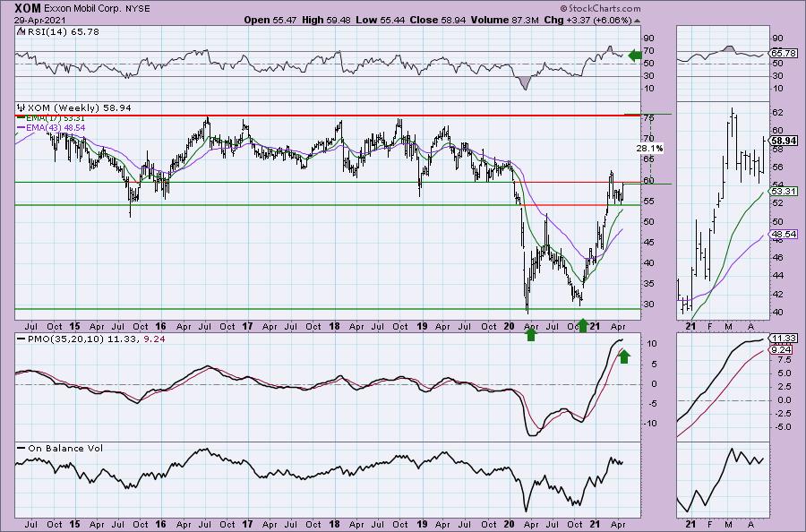Click the black On Balance Vol legend line

(x=21, y=448)
